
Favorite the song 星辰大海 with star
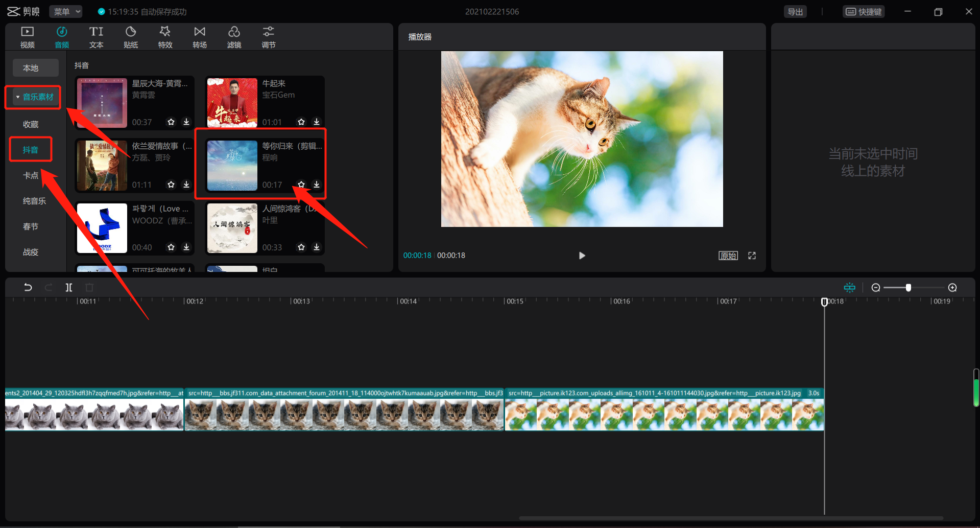click(x=171, y=122)
